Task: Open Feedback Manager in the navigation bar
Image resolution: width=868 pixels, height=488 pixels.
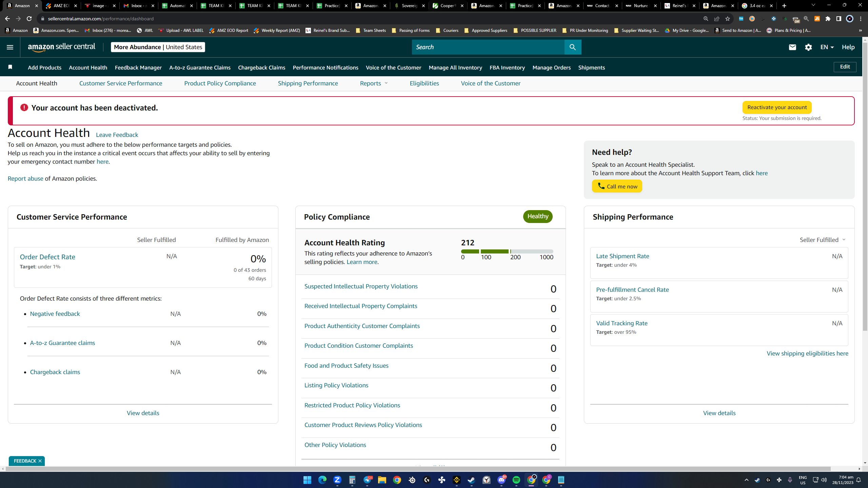Action: click(x=138, y=67)
